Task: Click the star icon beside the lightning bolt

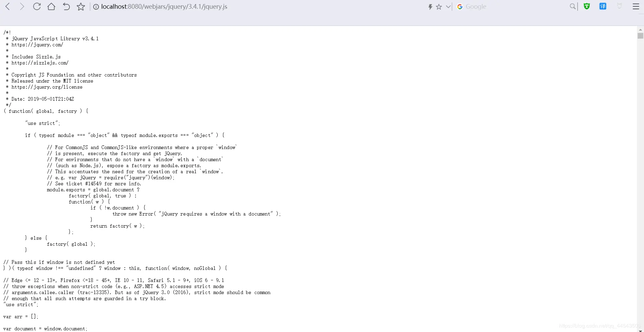Action: tap(439, 7)
